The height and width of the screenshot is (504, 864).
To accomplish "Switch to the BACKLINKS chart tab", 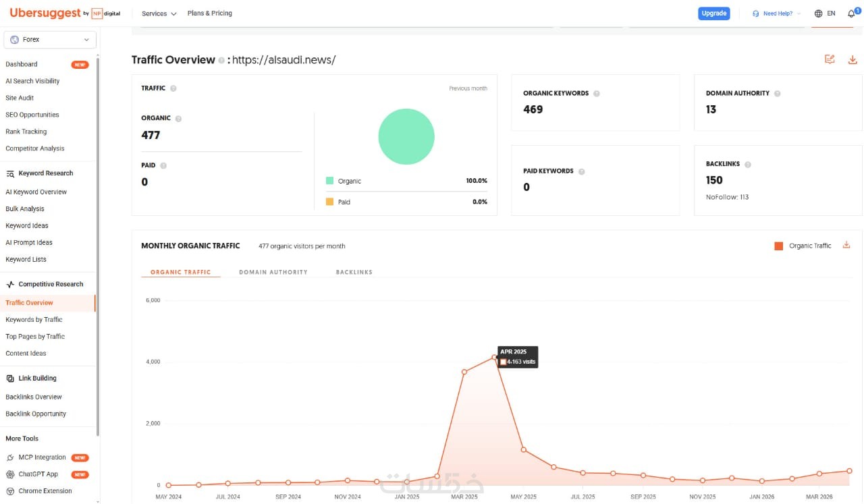I will pyautogui.click(x=354, y=273).
